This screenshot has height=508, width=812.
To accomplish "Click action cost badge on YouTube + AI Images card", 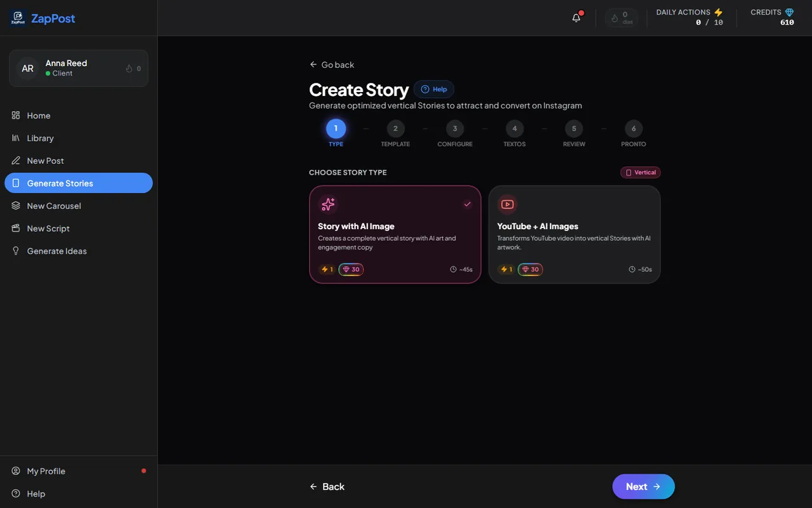I will (x=506, y=269).
